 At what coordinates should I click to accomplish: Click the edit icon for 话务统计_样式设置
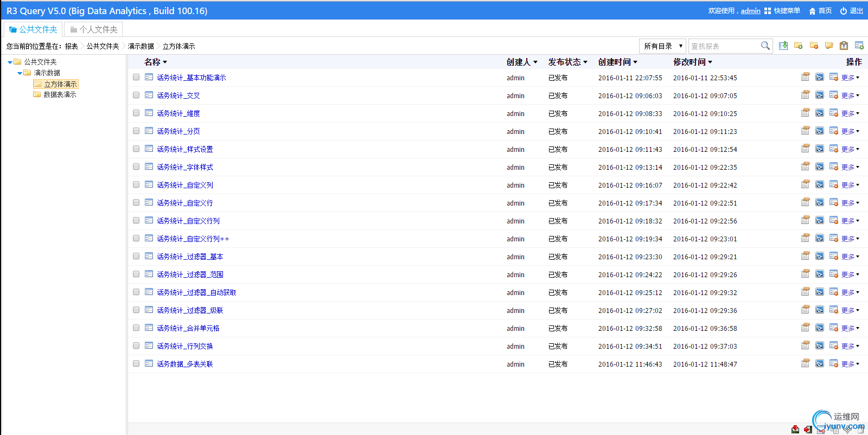(806, 149)
